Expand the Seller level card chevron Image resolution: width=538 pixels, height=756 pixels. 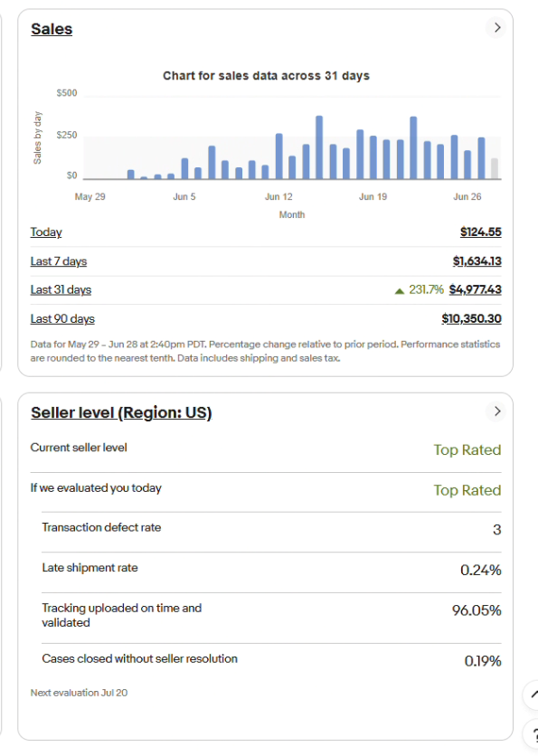coord(496,411)
